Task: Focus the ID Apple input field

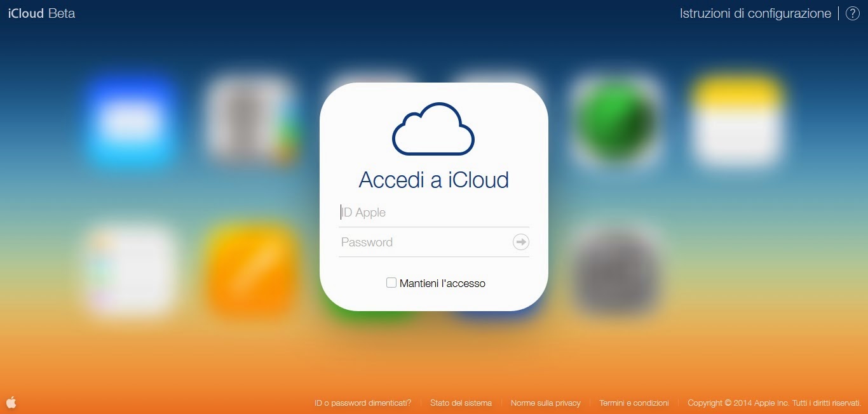Action: [x=434, y=213]
